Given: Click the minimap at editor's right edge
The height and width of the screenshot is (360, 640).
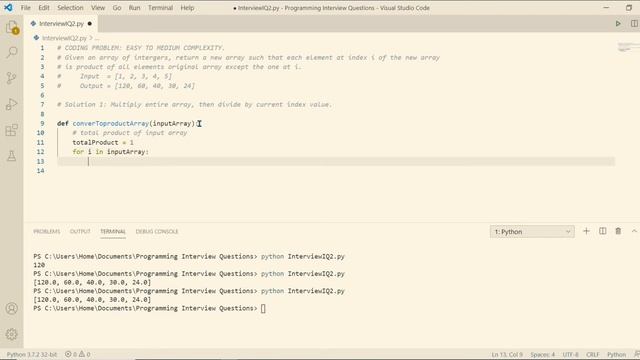Looking at the screenshot, I should 629,47.
